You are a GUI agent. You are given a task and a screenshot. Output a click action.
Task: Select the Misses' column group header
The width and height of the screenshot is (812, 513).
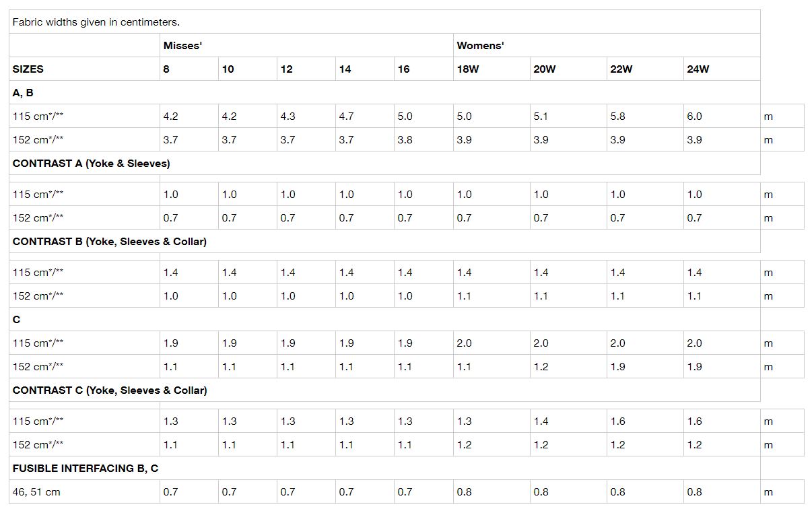pyautogui.click(x=182, y=46)
